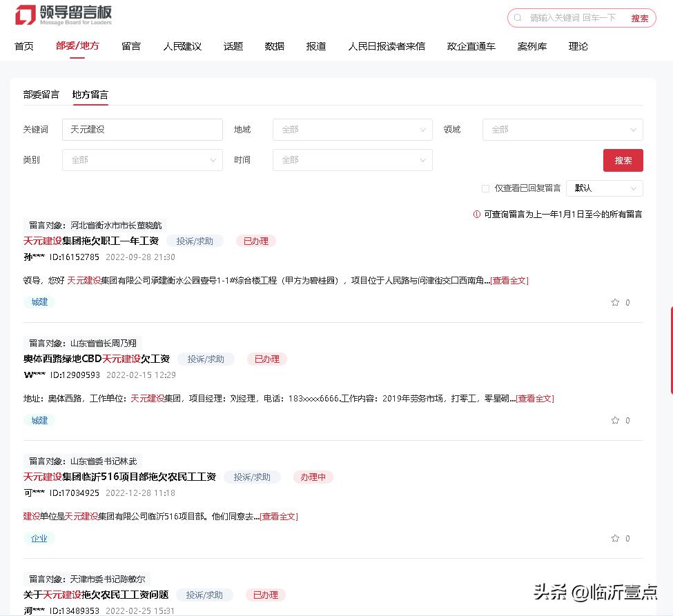Click 留言对象：天津市委书记陈敏尔 label
Image resolution: width=673 pixels, height=616 pixels.
tap(87, 579)
